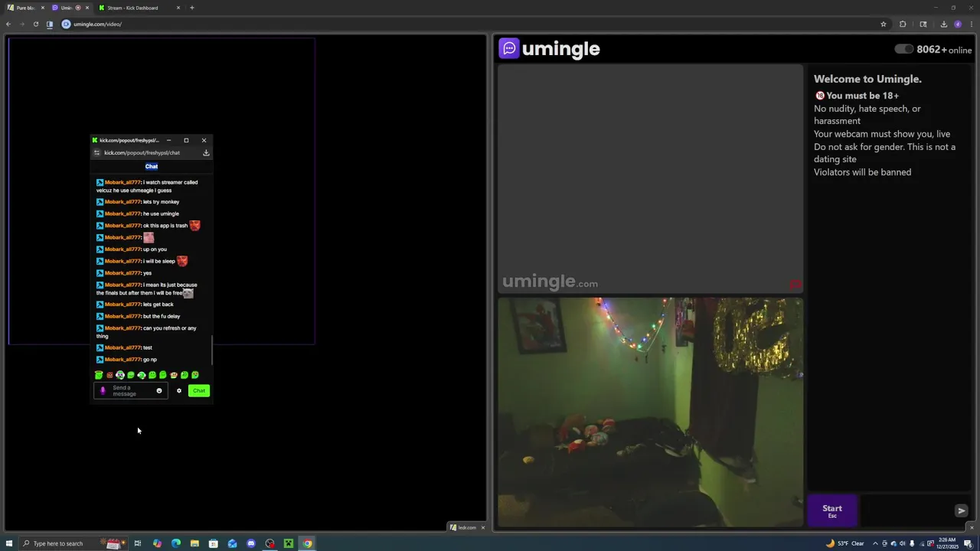Click the ledr.com label at bottom
Image resolution: width=980 pixels, height=551 pixels.
(x=467, y=528)
